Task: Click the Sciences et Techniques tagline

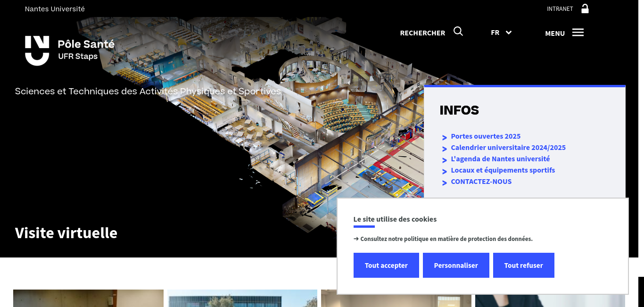Action: tap(148, 91)
